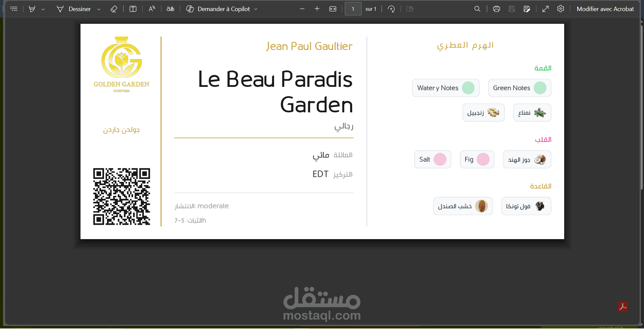This screenshot has width=644, height=329.
Task: Fit the page to window width
Action: pyautogui.click(x=333, y=9)
